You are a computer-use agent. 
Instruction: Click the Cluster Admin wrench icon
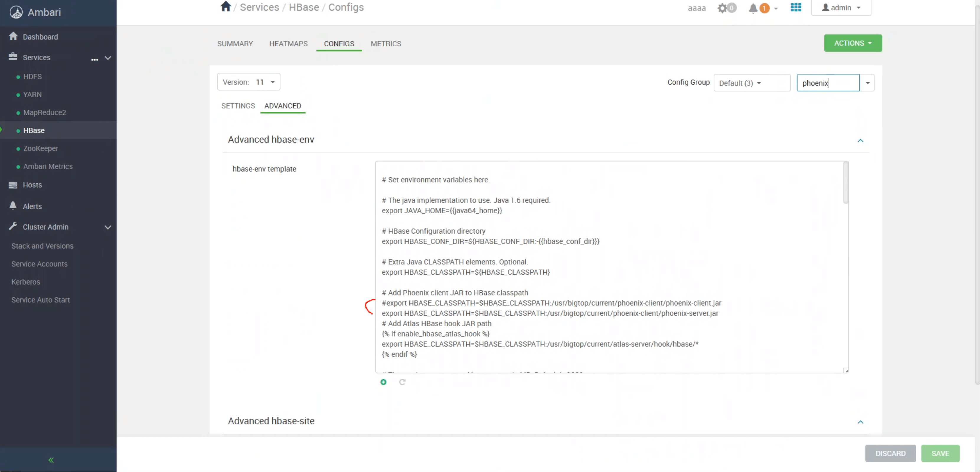pos(13,226)
